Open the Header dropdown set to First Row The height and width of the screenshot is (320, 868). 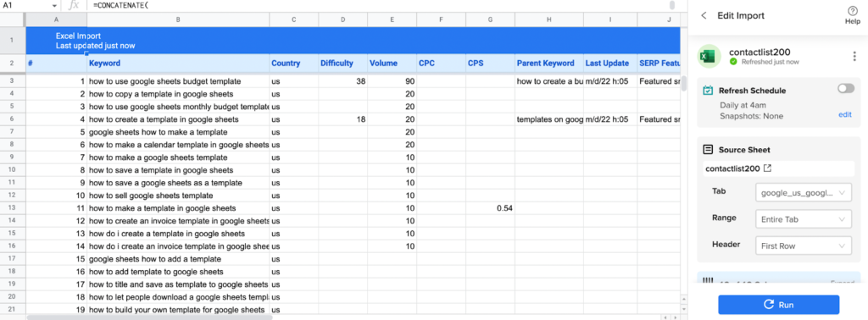pyautogui.click(x=804, y=246)
